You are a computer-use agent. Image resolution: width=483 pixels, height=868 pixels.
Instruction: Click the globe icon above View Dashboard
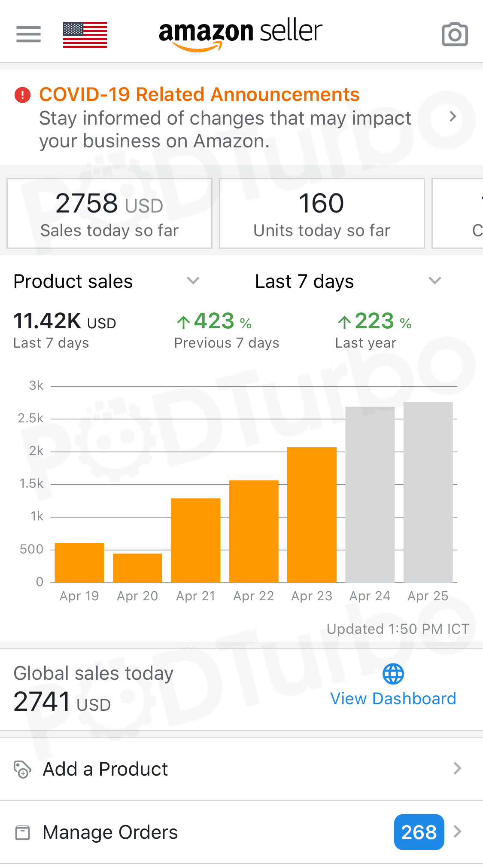[x=393, y=674]
